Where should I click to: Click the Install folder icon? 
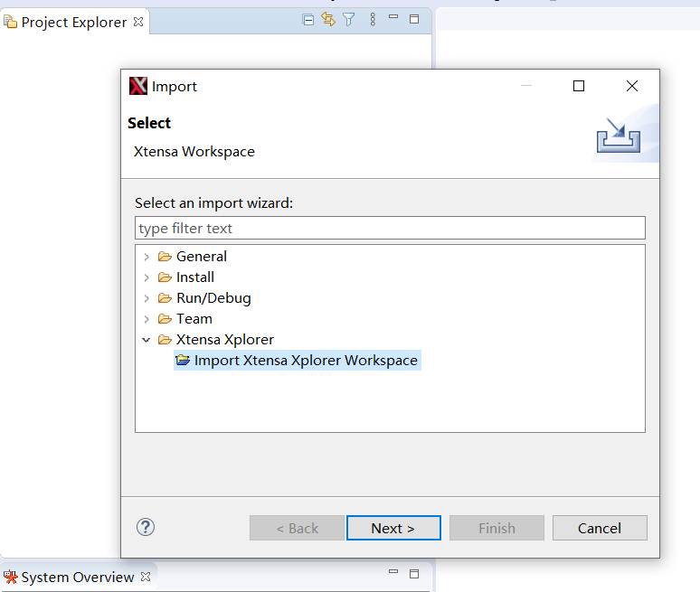[165, 277]
